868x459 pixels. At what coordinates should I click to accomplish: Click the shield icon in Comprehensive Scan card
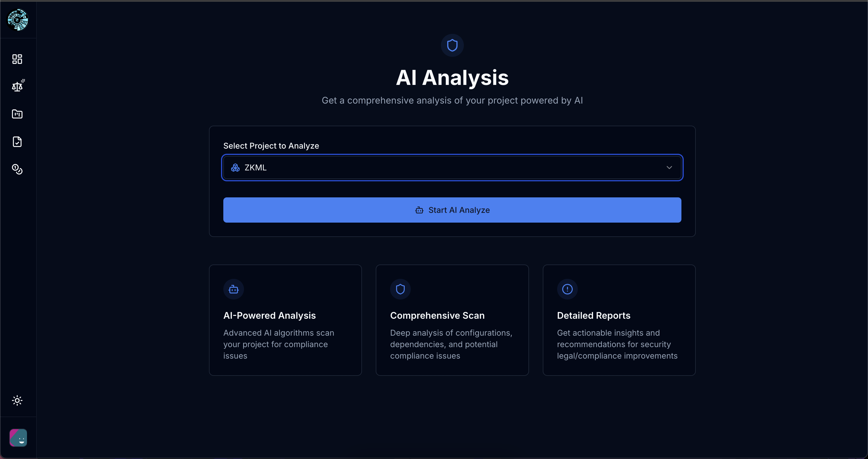(x=400, y=289)
